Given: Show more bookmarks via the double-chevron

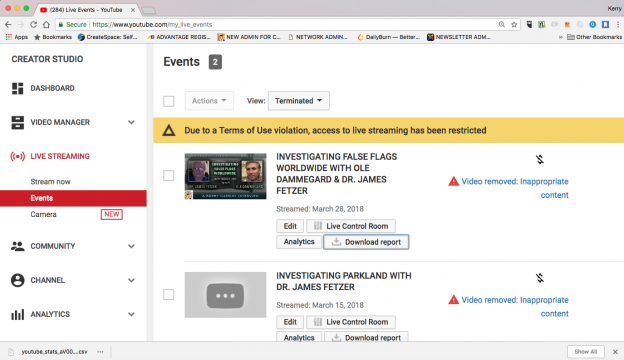Looking at the screenshot, I should [561, 37].
